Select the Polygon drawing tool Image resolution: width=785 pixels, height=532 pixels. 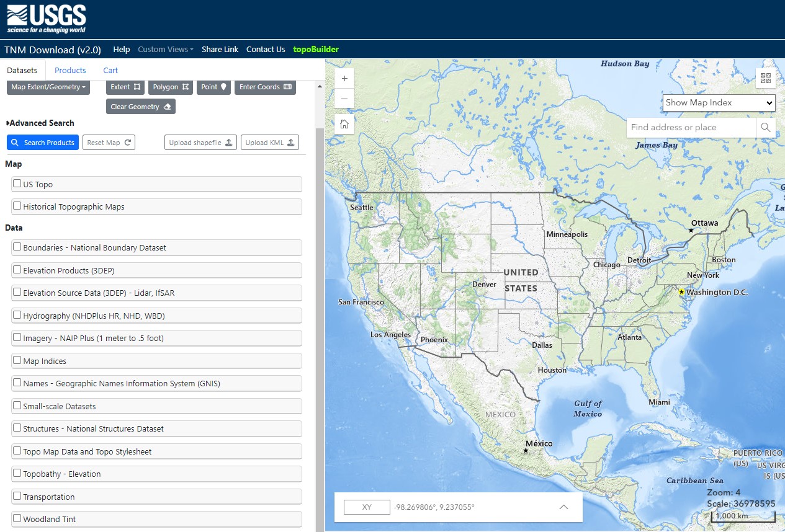click(x=171, y=87)
